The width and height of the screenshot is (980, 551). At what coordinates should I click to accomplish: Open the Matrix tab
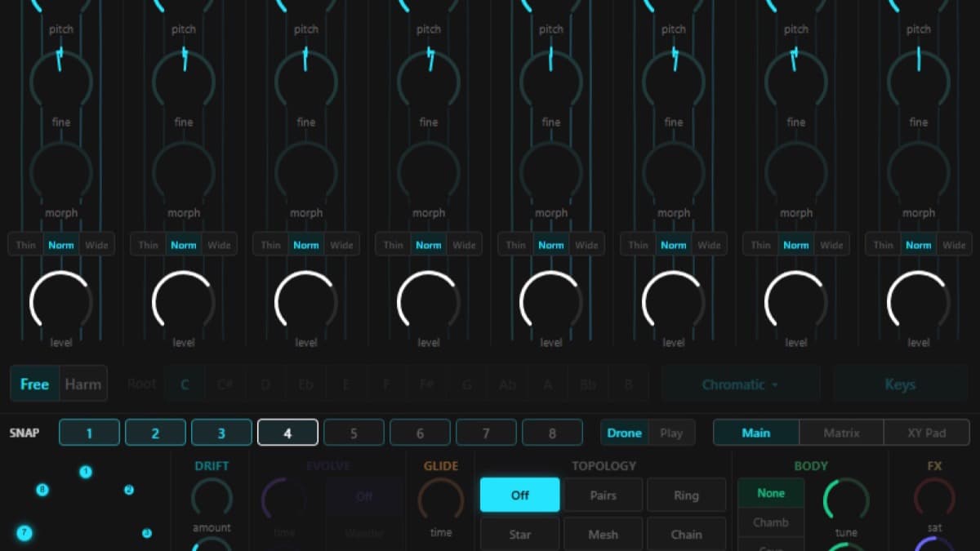[841, 433]
